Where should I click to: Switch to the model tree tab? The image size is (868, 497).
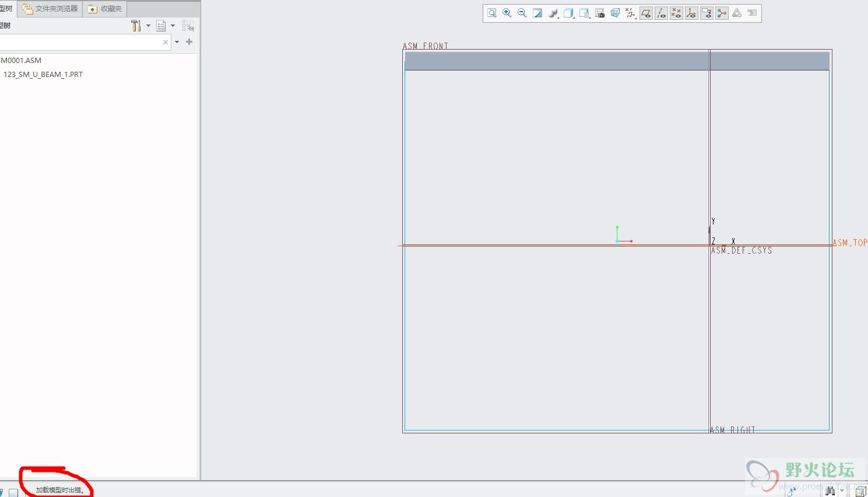(x=7, y=9)
